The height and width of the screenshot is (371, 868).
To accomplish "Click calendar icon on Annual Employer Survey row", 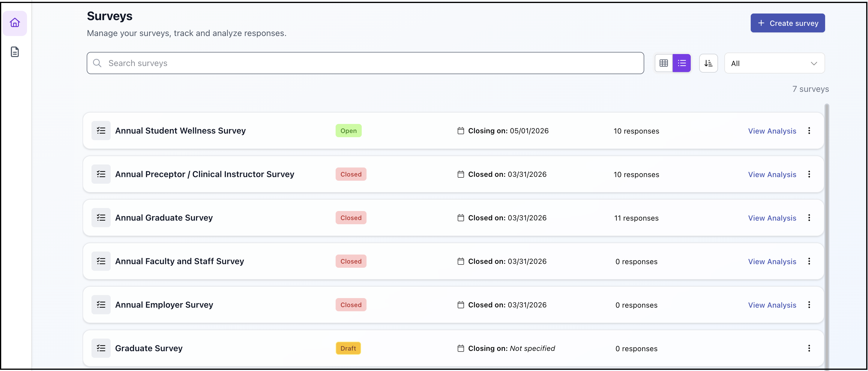I will tap(461, 305).
